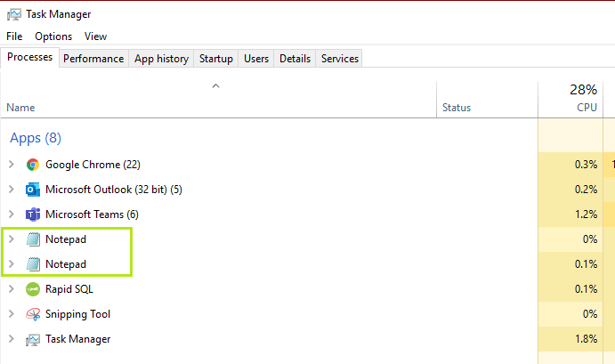Expand the Rapid SQL process entry
This screenshot has height=364, width=615.
11,289
